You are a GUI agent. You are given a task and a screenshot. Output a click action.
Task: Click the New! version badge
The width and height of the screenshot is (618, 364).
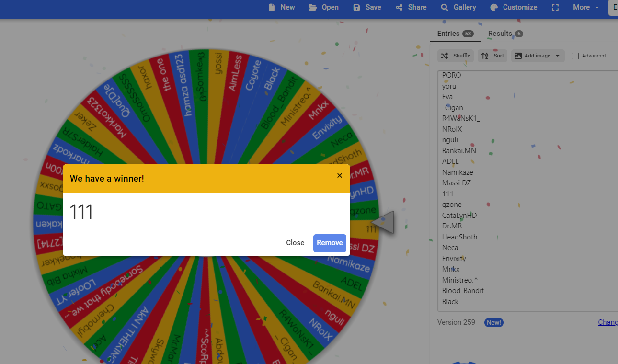point(493,322)
